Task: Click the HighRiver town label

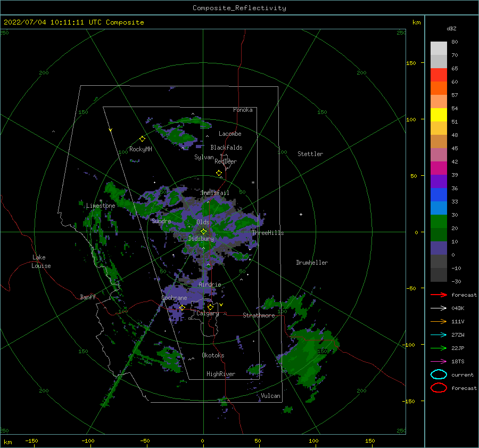Action: click(221, 374)
